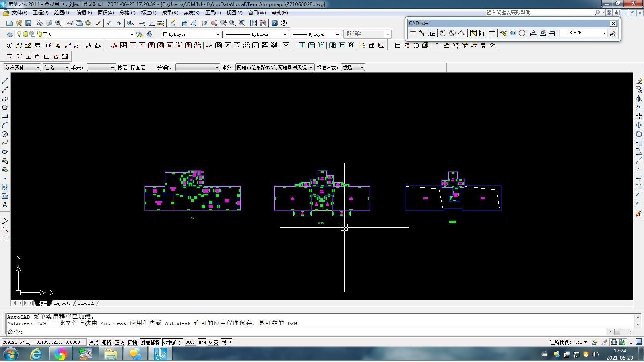Select the Multiline Text 'A' tool
644x362 pixels.
click(x=5, y=205)
